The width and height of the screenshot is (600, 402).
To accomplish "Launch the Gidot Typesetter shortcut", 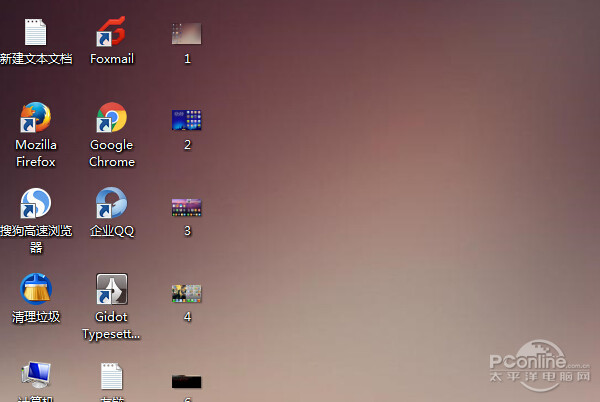I will (111, 289).
